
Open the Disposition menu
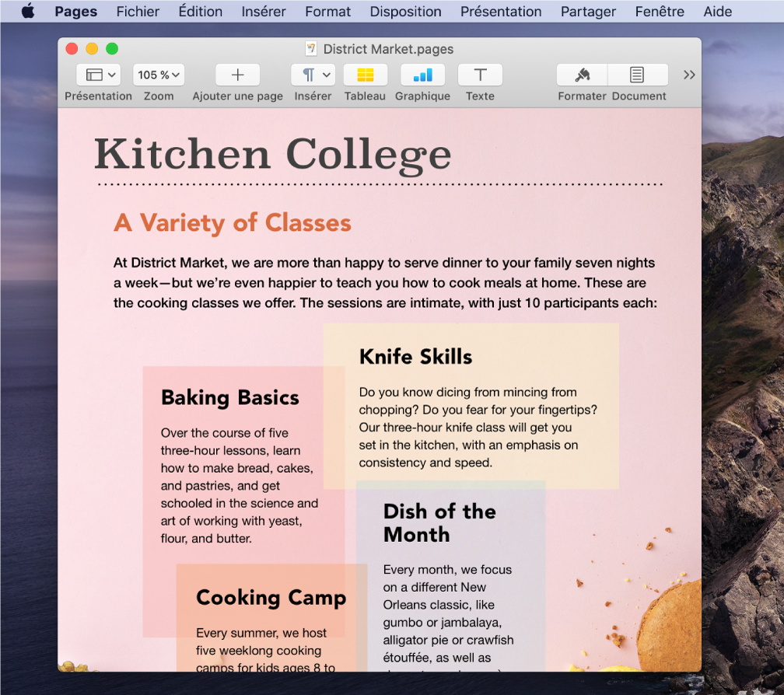click(405, 11)
